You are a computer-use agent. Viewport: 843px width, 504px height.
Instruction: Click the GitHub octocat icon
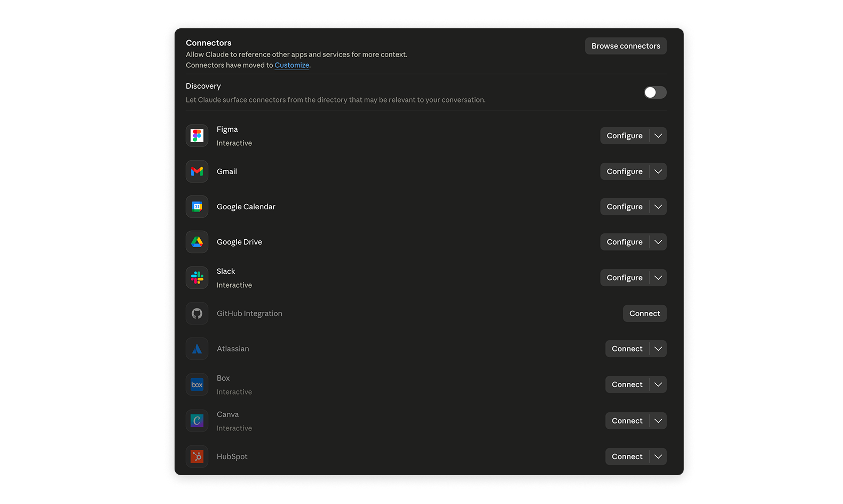click(x=197, y=313)
